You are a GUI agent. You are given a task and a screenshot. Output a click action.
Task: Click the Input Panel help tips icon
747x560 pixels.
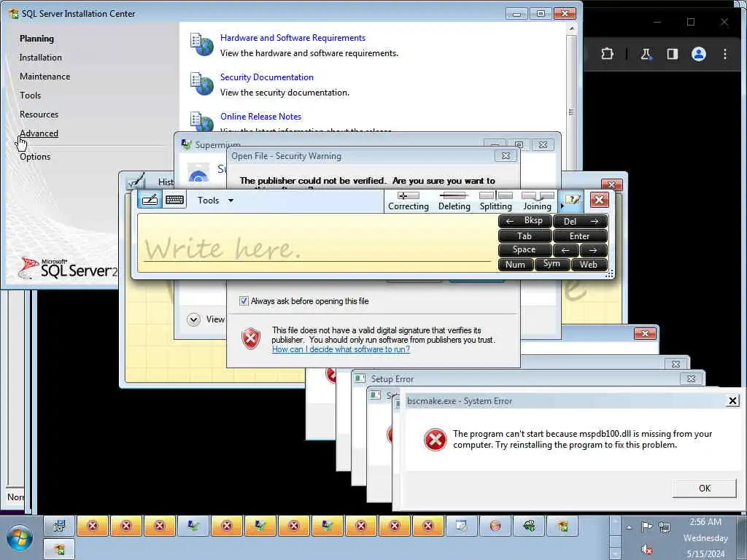[573, 200]
